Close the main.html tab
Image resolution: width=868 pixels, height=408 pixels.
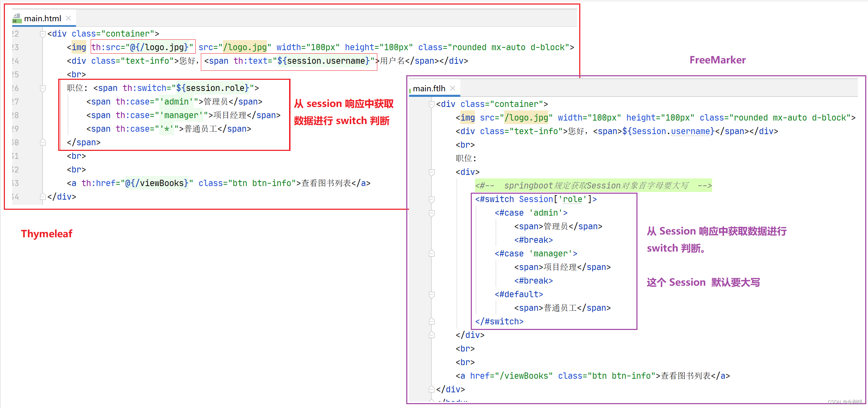68,18
